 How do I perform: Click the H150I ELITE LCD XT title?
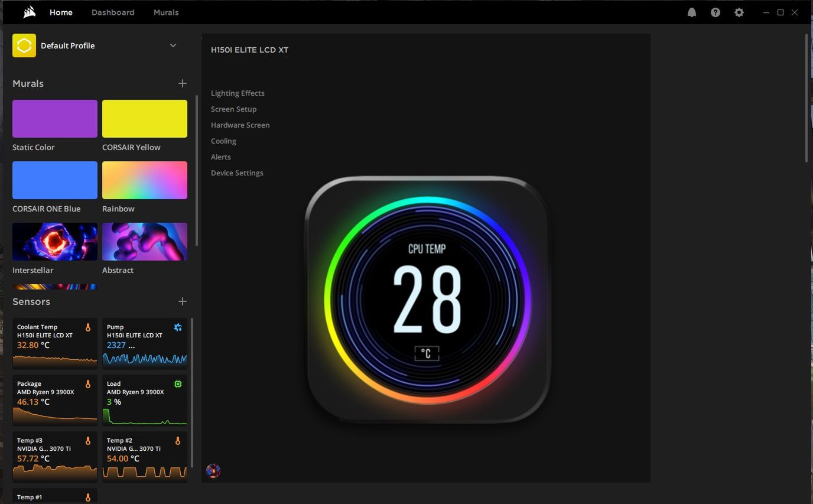(x=249, y=50)
